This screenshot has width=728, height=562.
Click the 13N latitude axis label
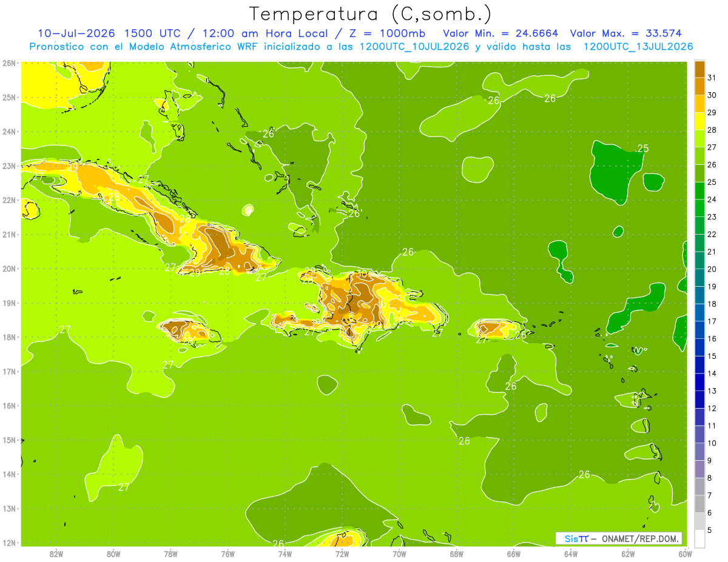9,508
